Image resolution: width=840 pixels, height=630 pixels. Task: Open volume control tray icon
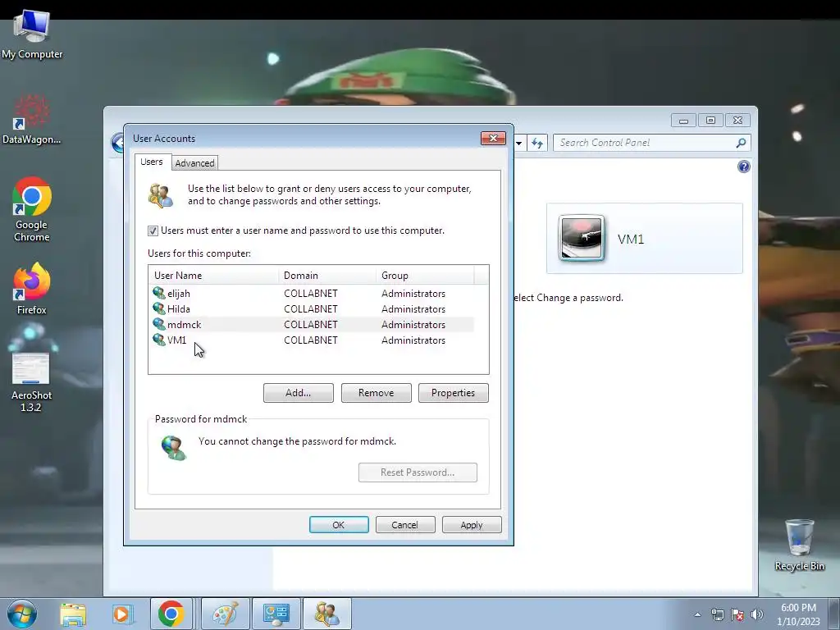pyautogui.click(x=757, y=614)
